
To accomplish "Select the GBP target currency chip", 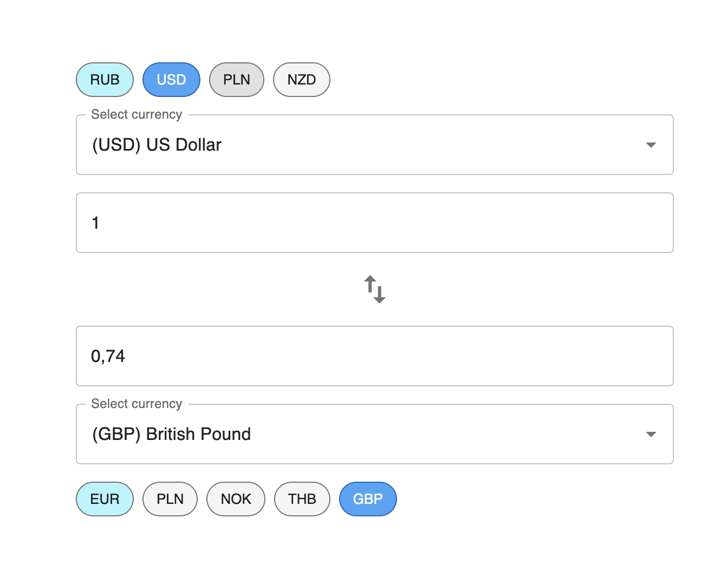I will pyautogui.click(x=368, y=499).
